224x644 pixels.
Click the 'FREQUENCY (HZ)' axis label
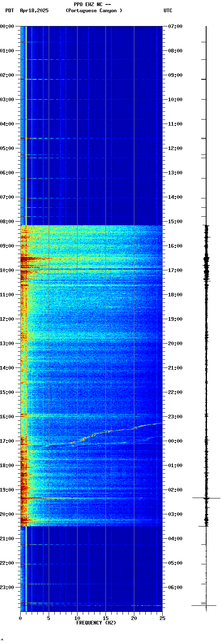tap(96, 623)
